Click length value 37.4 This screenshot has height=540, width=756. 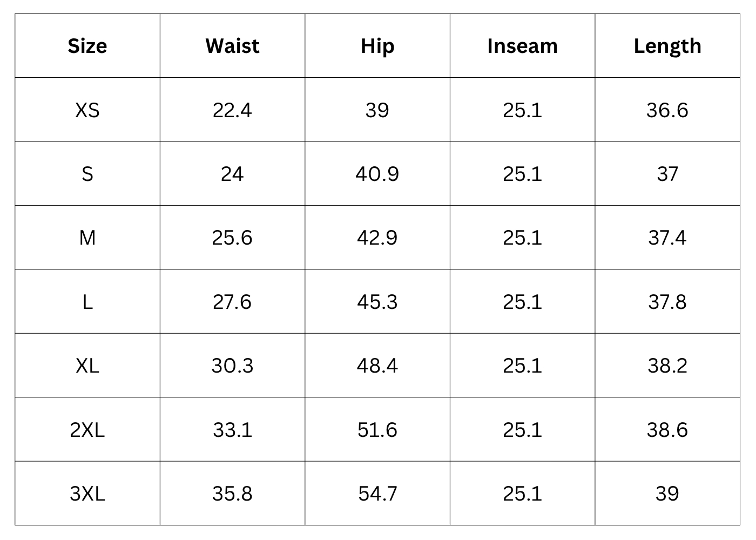(x=667, y=238)
